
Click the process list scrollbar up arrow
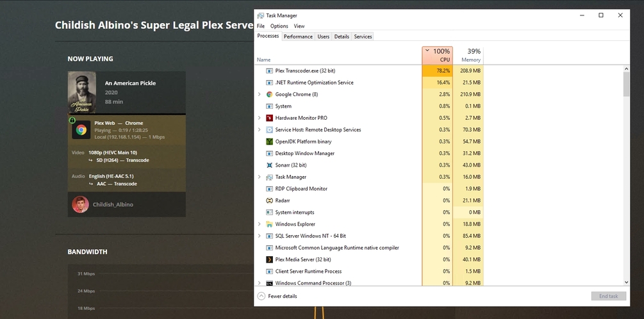[x=626, y=69]
